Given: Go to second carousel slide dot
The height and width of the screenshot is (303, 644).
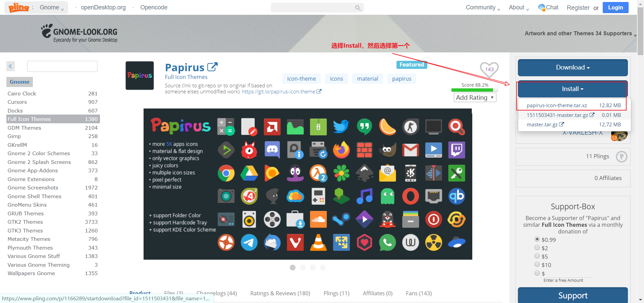Looking at the screenshot, I should (303, 267).
